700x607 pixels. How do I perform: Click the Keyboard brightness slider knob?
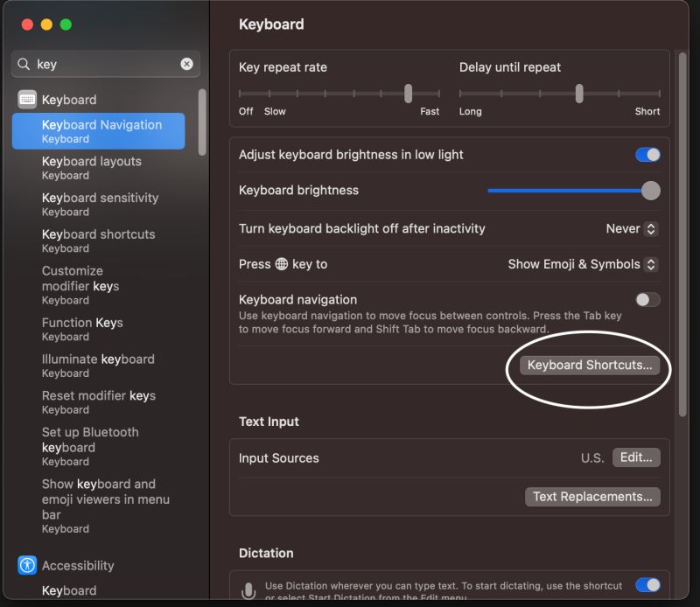[649, 190]
